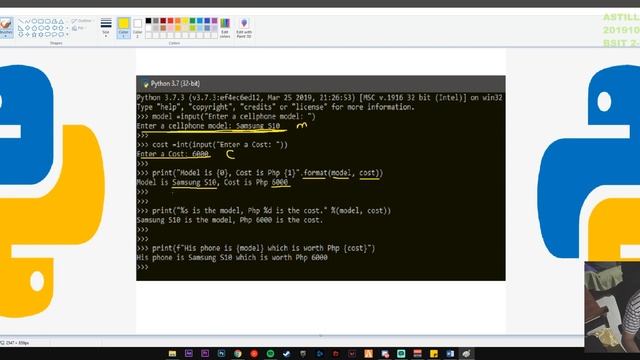
Task: Open Steam from taskbar
Action: click(286, 353)
